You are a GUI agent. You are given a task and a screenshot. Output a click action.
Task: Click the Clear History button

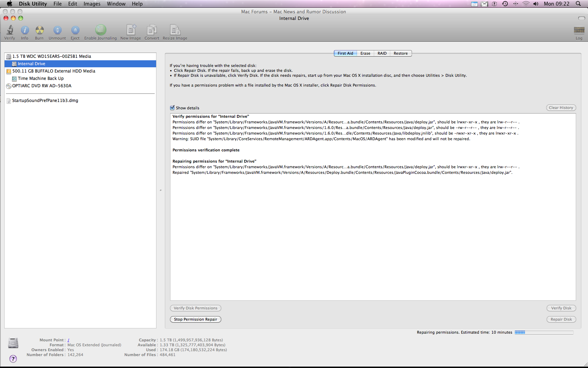pyautogui.click(x=561, y=108)
